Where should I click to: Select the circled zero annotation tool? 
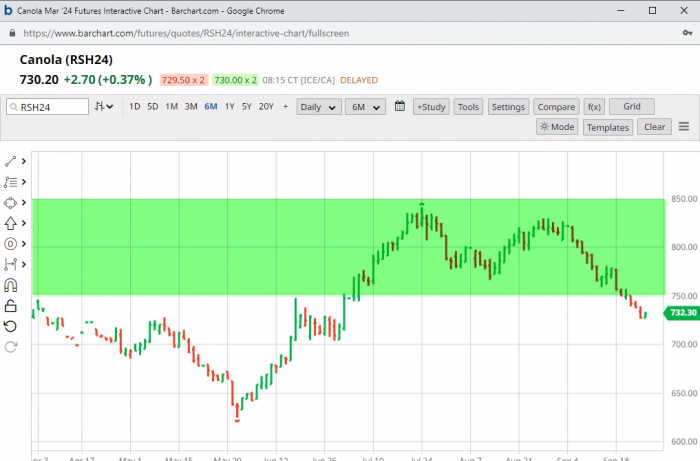tap(10, 244)
